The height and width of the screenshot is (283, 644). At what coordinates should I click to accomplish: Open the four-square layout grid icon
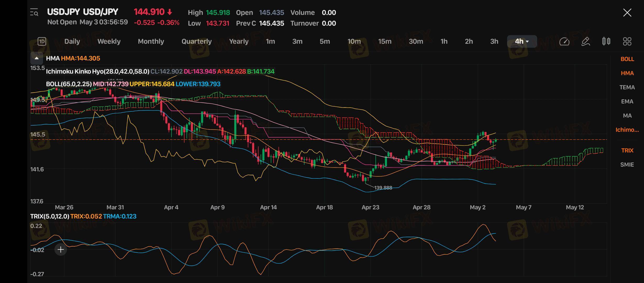(627, 41)
